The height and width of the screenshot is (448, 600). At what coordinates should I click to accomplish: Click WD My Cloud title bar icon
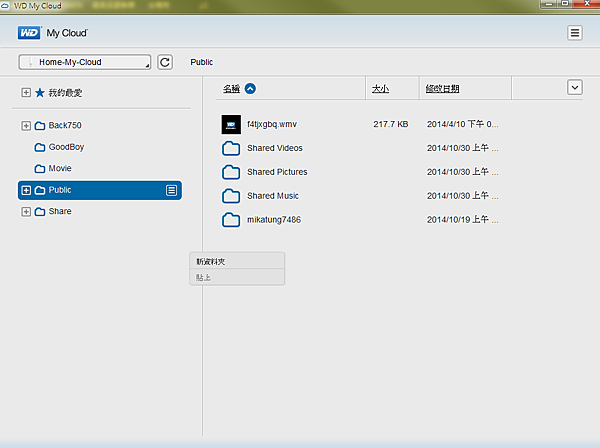point(5,6)
